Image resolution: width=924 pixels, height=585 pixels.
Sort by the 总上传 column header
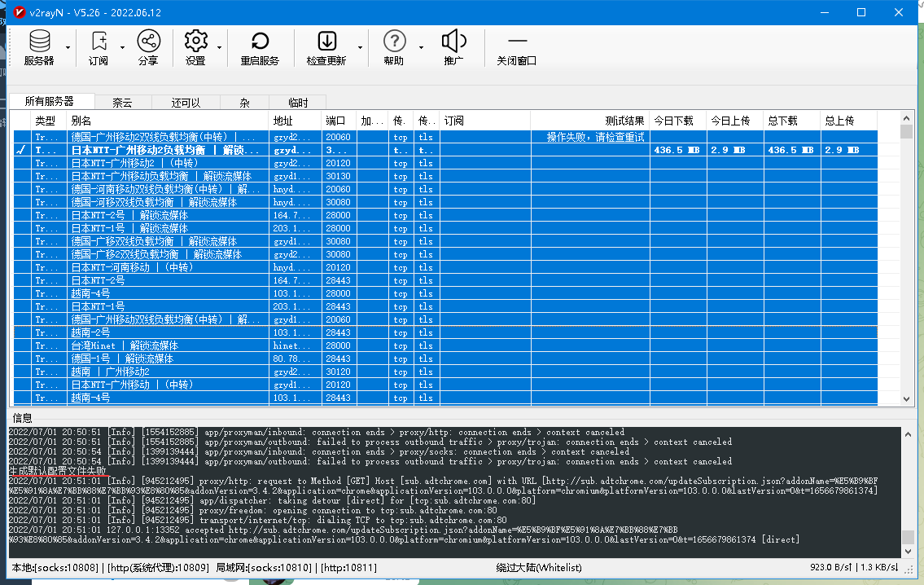pyautogui.click(x=848, y=121)
